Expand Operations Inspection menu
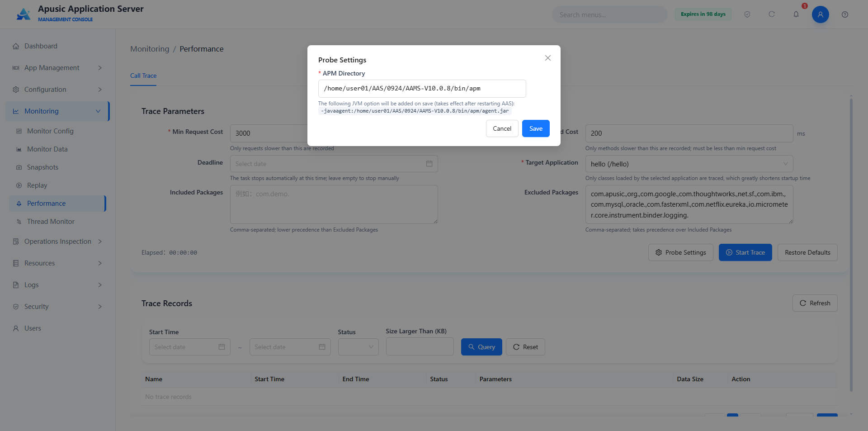 tap(57, 242)
